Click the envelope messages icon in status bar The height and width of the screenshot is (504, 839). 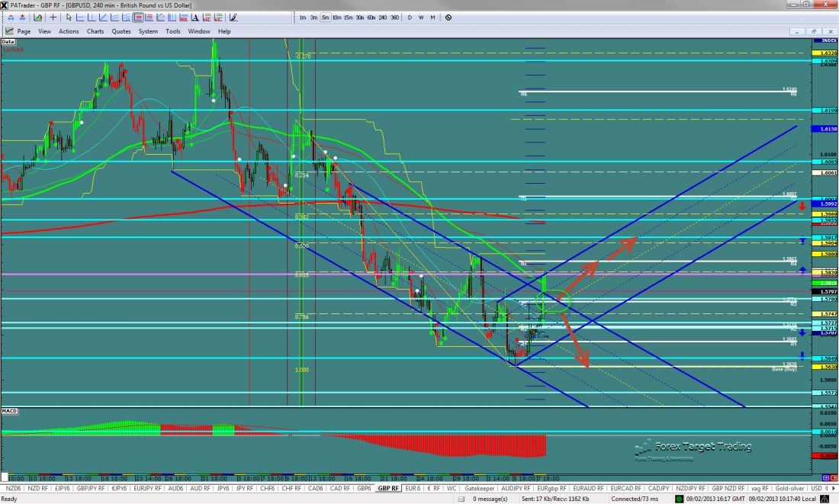click(x=465, y=499)
